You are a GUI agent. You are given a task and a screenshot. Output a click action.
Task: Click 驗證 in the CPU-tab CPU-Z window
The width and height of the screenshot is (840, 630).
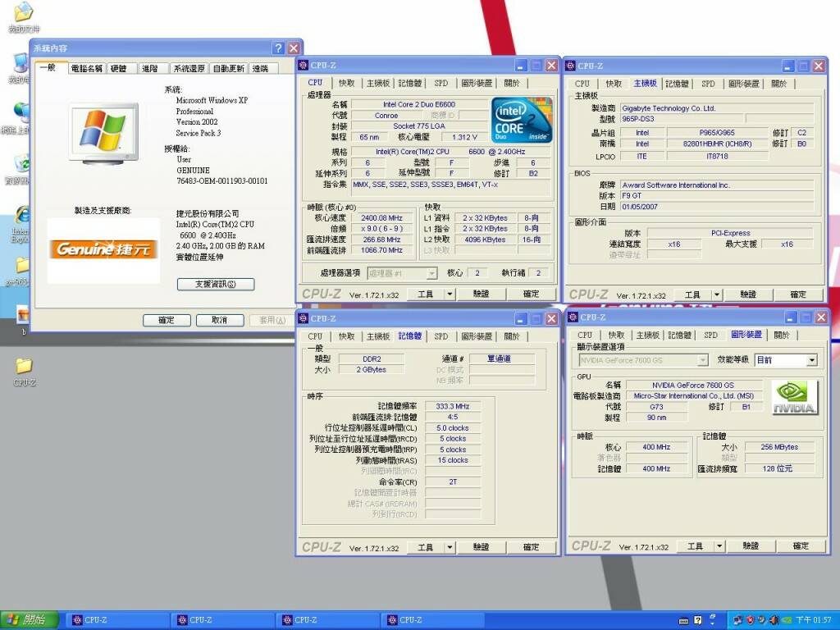pos(481,294)
